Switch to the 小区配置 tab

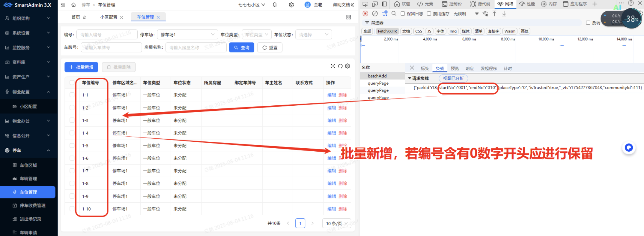point(109,17)
